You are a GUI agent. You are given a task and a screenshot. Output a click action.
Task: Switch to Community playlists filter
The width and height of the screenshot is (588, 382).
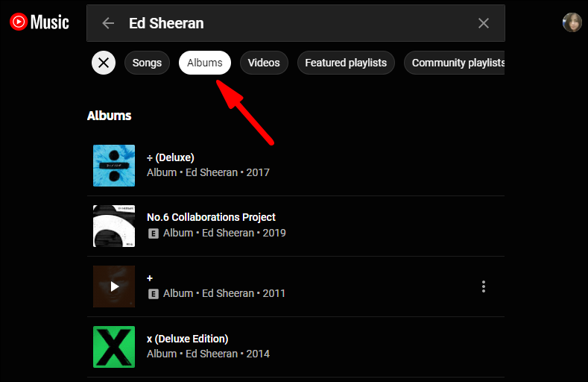[456, 63]
